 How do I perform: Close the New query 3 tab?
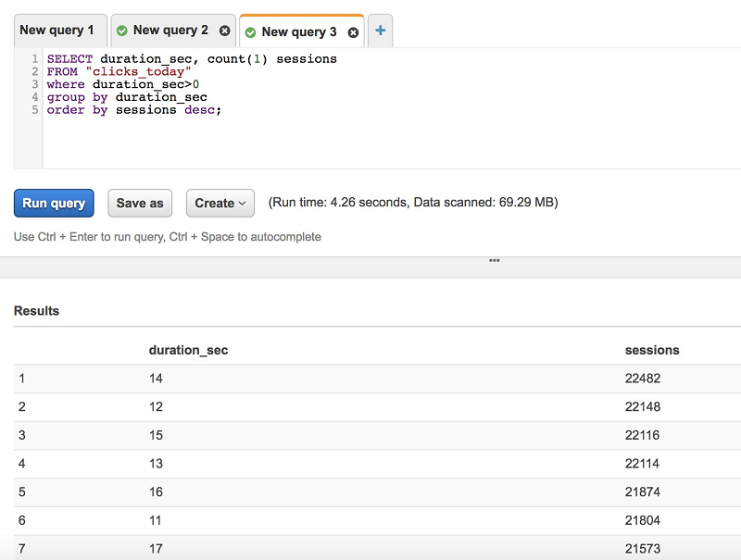(353, 32)
